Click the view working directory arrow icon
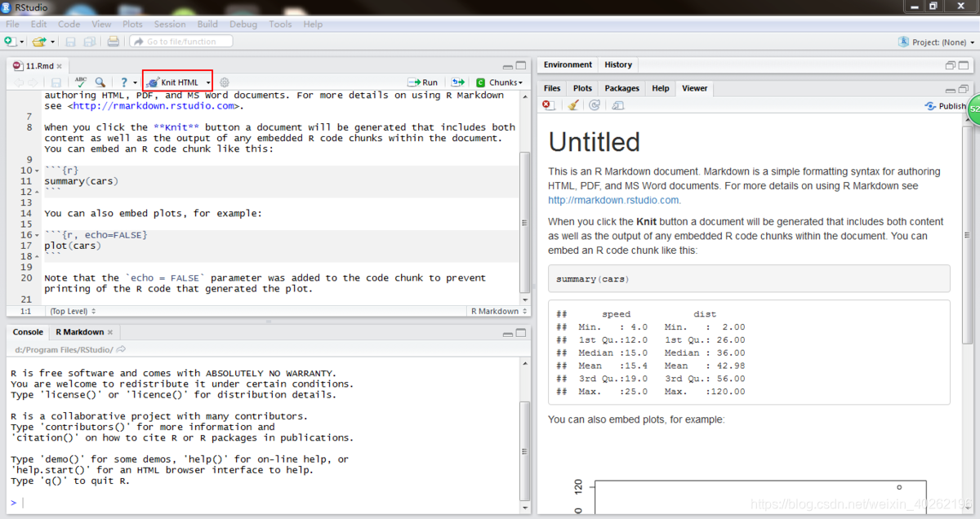The height and width of the screenshot is (519, 980). point(121,349)
